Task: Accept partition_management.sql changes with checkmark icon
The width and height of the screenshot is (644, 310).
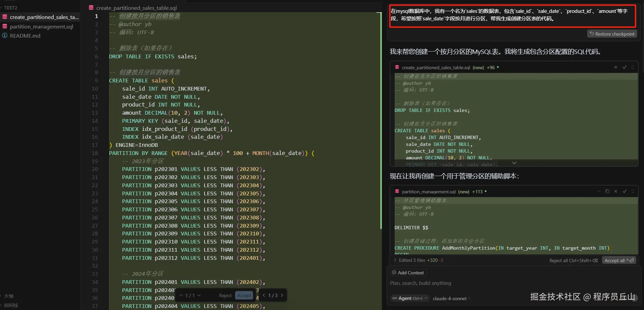Action: tap(624, 191)
